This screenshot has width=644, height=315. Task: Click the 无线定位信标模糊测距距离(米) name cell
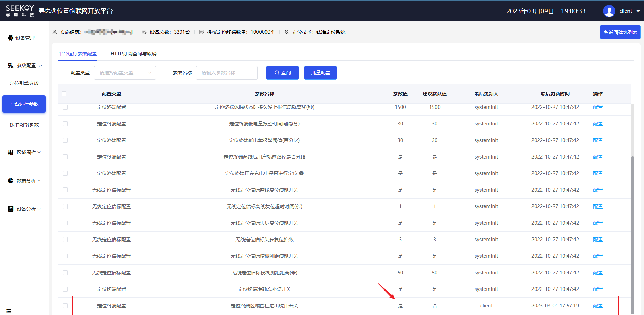264,273
